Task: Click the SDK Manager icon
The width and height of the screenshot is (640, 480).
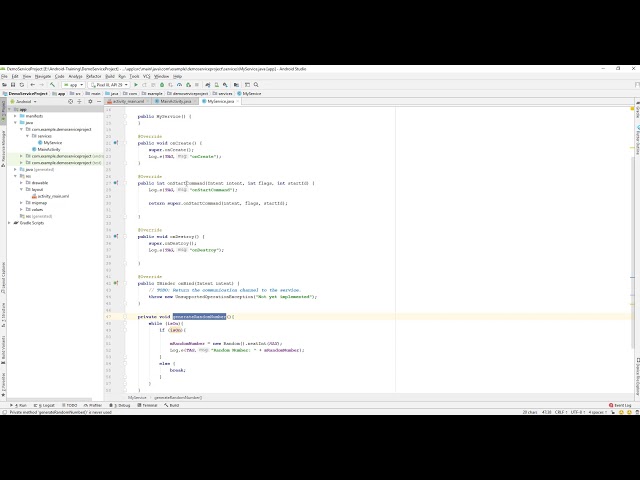Action: 225,85
